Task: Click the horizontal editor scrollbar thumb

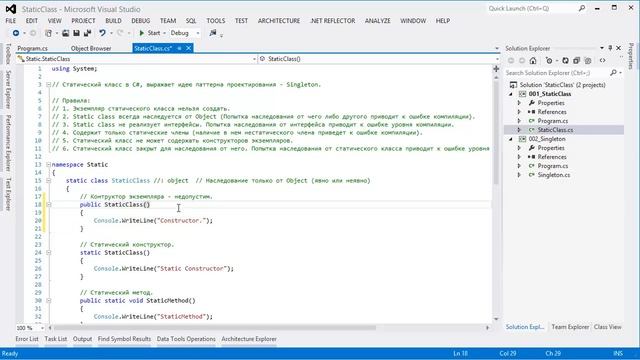Action: [215, 328]
